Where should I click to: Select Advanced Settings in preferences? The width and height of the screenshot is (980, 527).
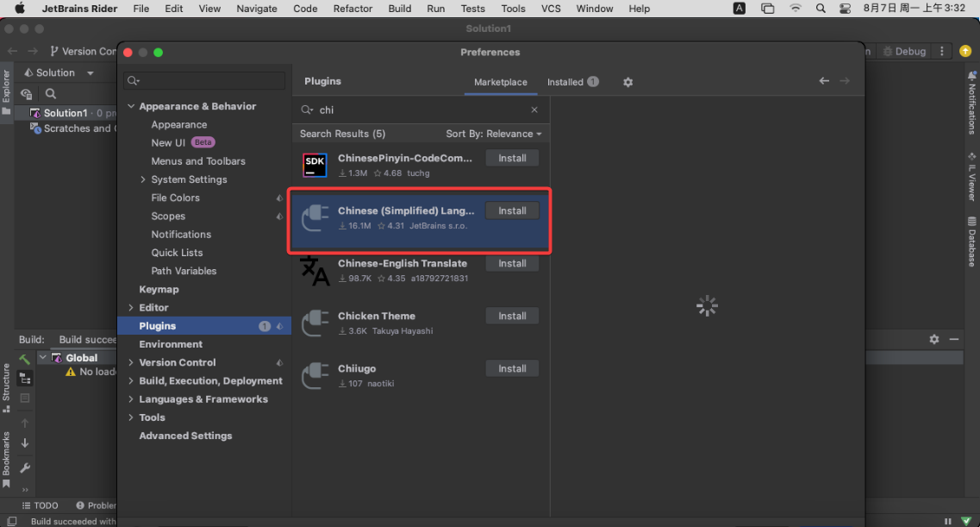pos(185,436)
